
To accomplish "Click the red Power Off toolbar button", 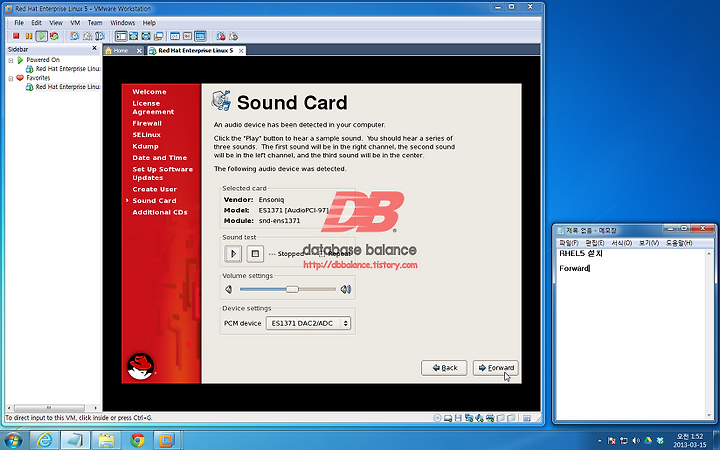I will [x=16, y=36].
